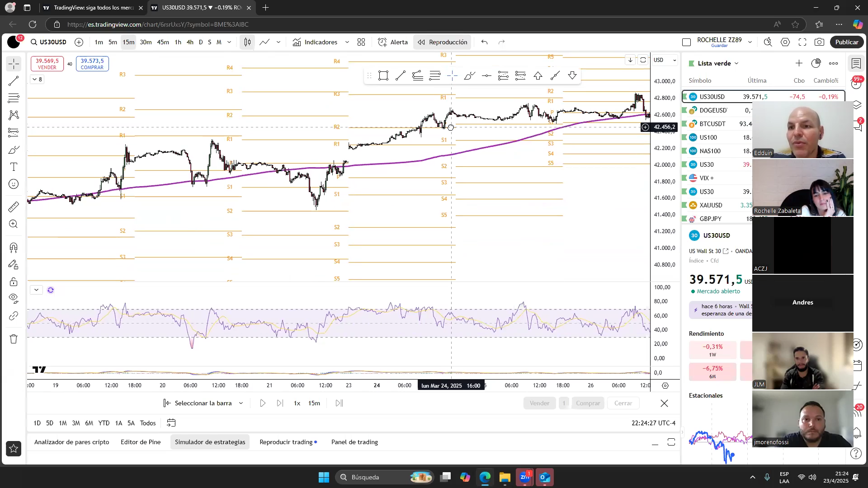Activate the zoom in tool
868x488 pixels.
pyautogui.click(x=14, y=224)
